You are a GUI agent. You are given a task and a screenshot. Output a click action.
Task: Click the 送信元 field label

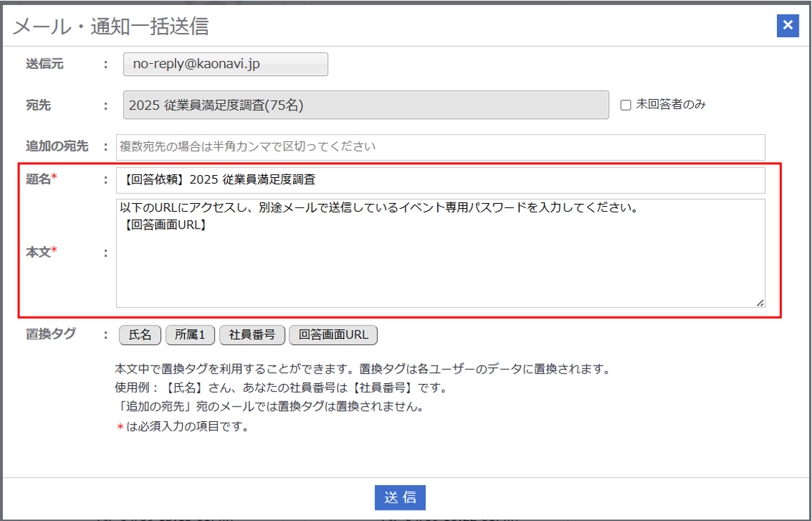[x=45, y=64]
